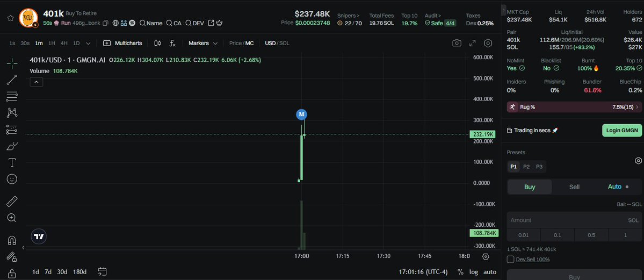Image resolution: width=644 pixels, height=280 pixels.
Task: Add 401k to favorites with the star icon
Action: [11, 18]
